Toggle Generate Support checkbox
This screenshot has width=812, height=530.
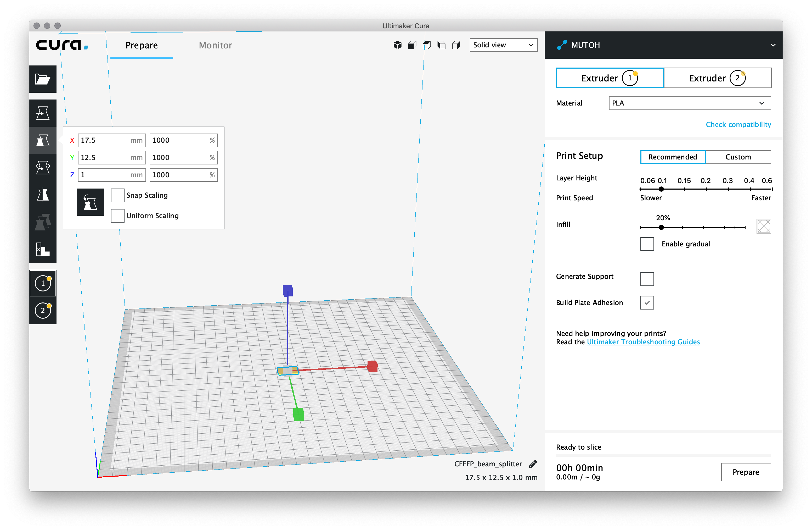(x=647, y=279)
